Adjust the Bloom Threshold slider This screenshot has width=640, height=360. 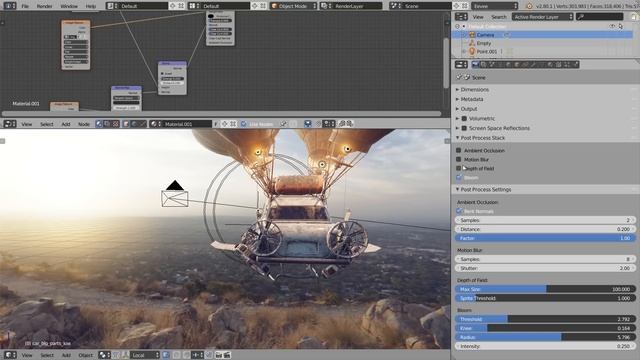click(x=545, y=319)
